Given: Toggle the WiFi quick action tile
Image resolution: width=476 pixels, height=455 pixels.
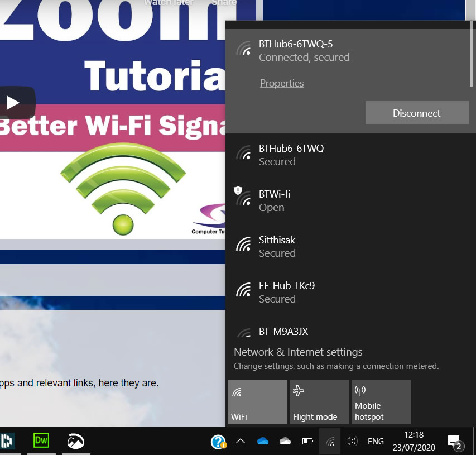Looking at the screenshot, I should click(x=257, y=402).
